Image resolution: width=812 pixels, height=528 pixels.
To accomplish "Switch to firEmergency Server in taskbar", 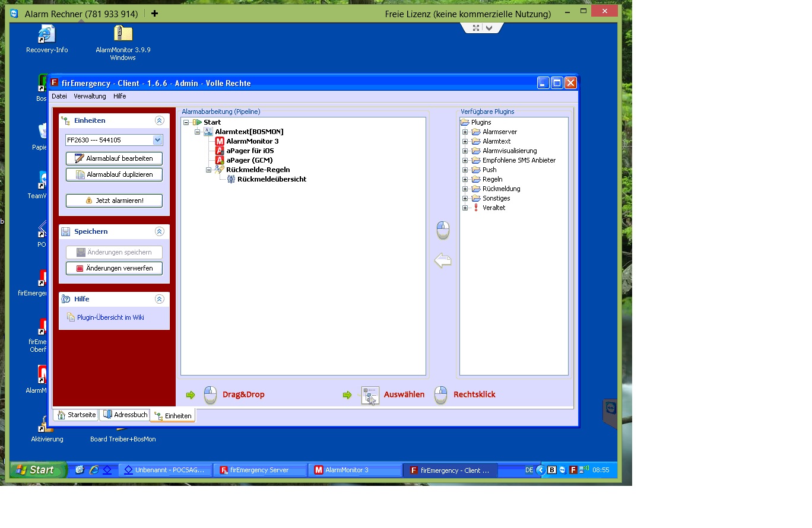I will click(259, 470).
